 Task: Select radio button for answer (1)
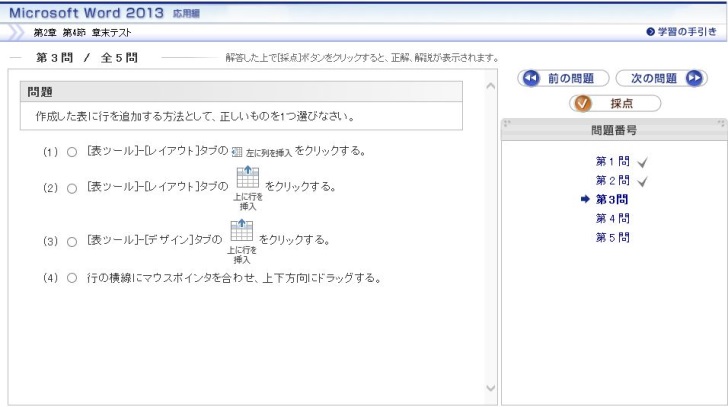[72, 152]
